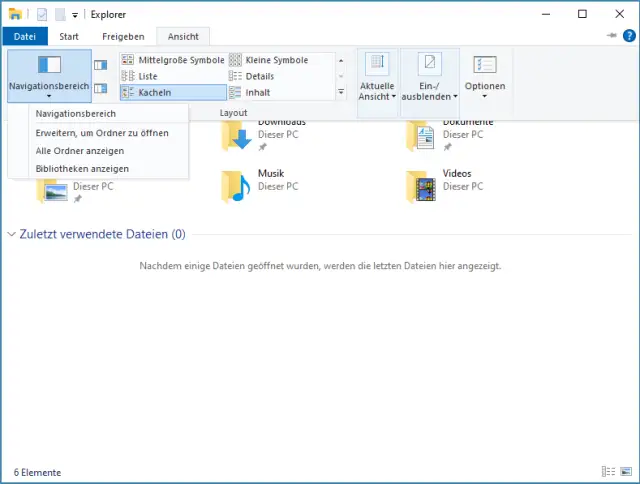Click the details pane icon (Detailbereich)
This screenshot has height=484, width=640.
100,90
